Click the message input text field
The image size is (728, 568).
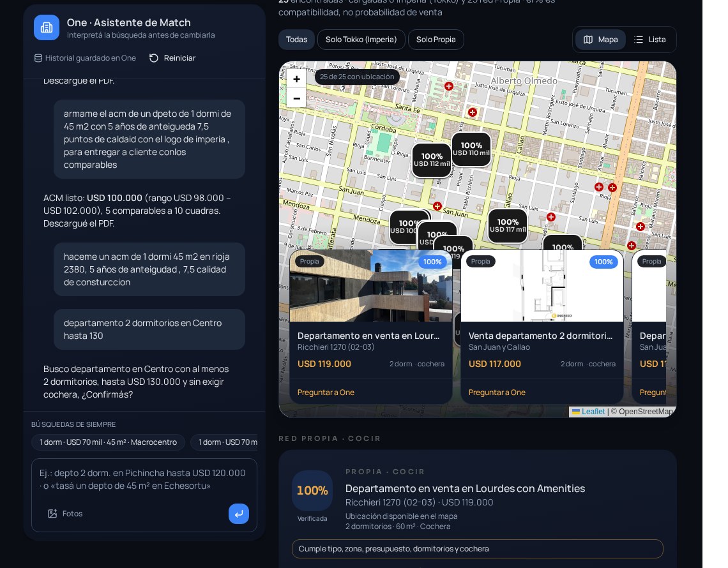144,480
